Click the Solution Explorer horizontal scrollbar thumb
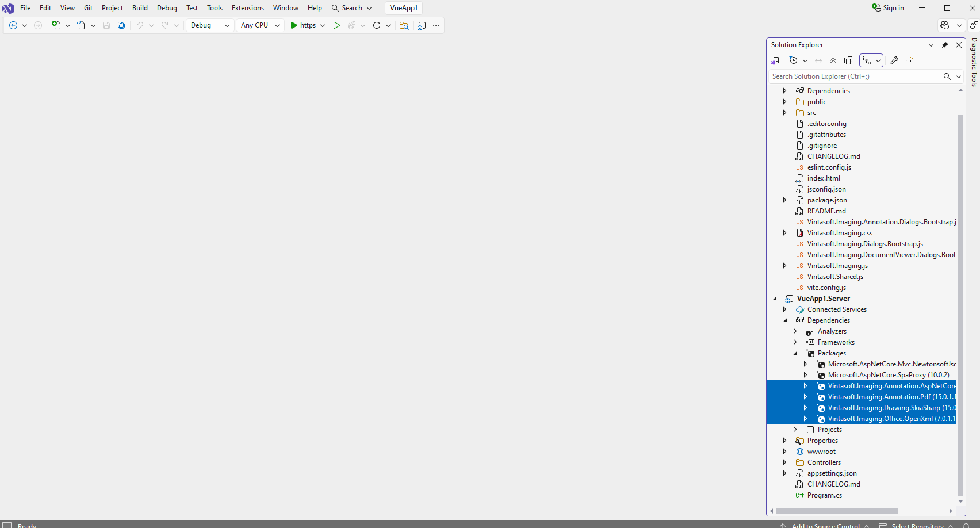Image resolution: width=980 pixels, height=528 pixels. (x=837, y=511)
